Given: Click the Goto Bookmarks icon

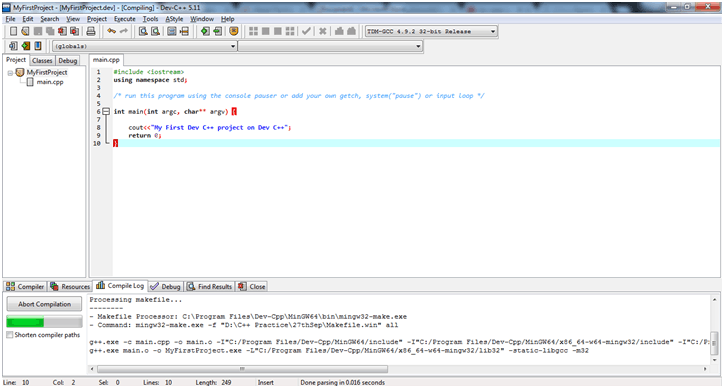Looking at the screenshot, I should 38,46.
